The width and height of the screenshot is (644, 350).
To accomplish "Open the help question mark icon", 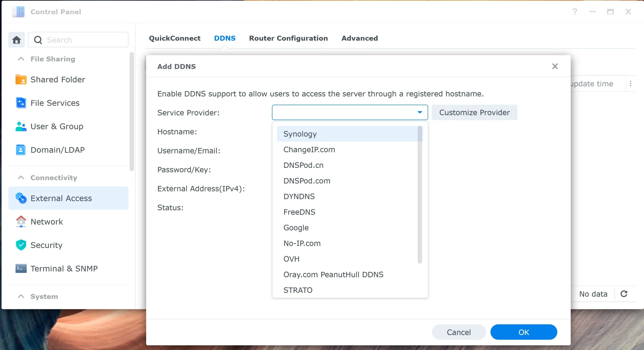I will tap(575, 12).
